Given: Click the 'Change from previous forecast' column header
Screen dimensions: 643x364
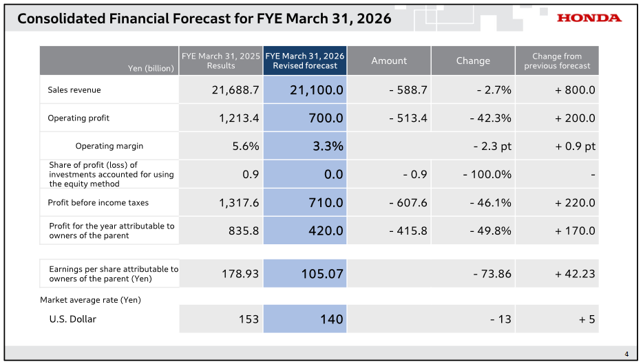Looking at the screenshot, I should pyautogui.click(x=557, y=61).
